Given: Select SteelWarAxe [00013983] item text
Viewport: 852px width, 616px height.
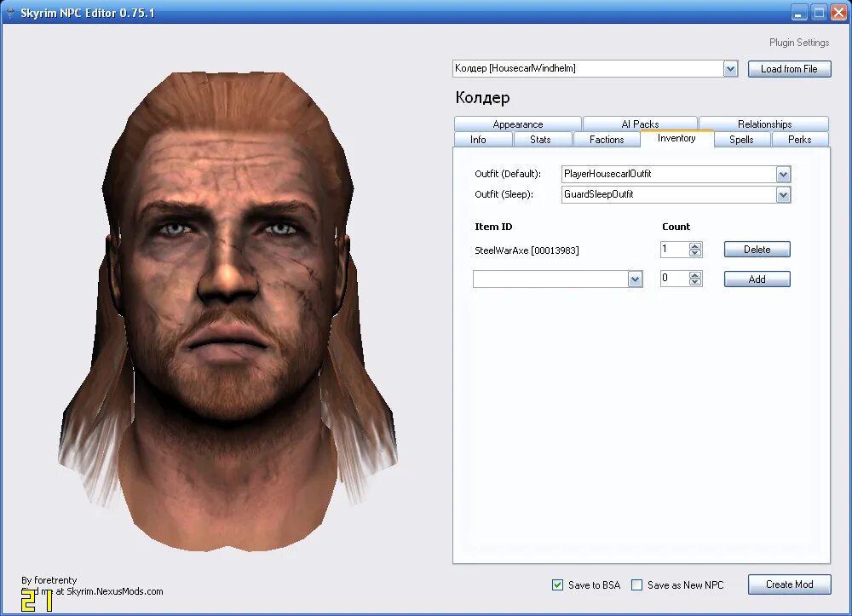Looking at the screenshot, I should click(x=527, y=250).
